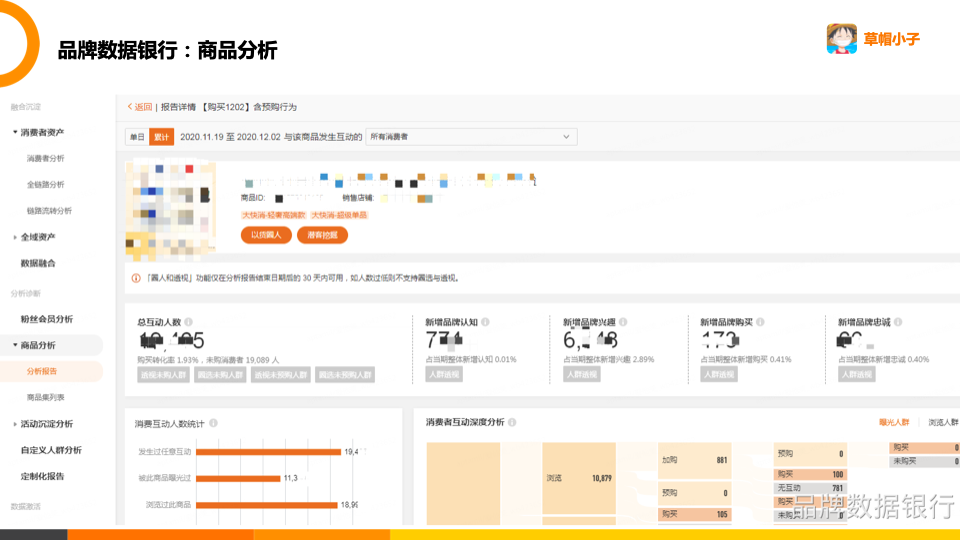Collapse the 商品分析 arrow in sidebar

tap(15, 345)
